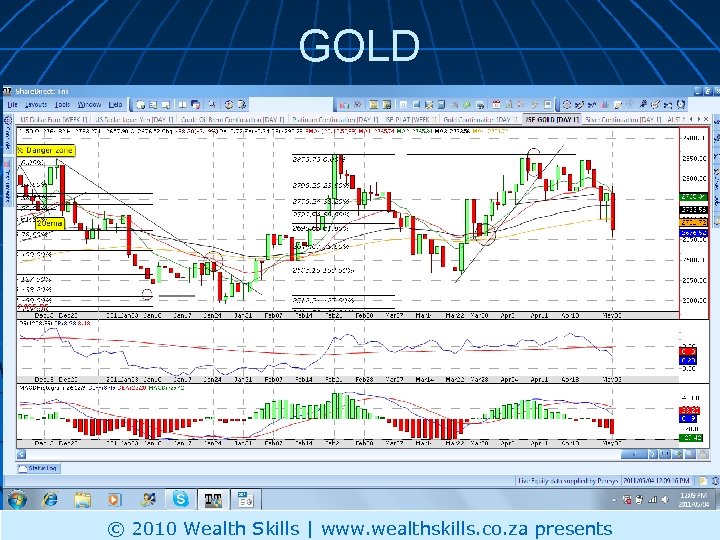Switch to Gold Continuation [DAY 1] tab

coord(480,119)
